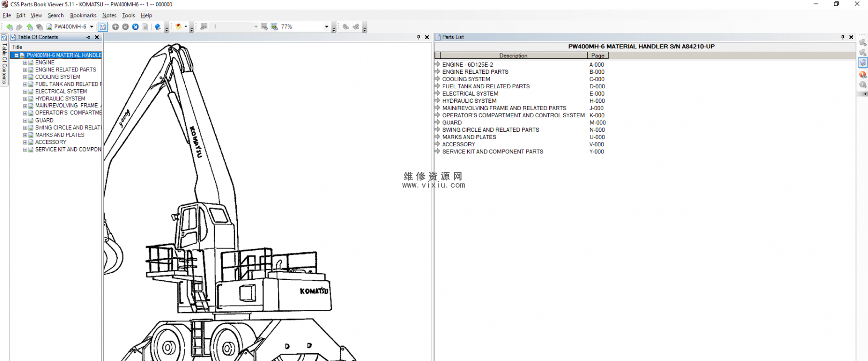Open the Tools menu
This screenshot has width=868, height=361.
[x=128, y=15]
